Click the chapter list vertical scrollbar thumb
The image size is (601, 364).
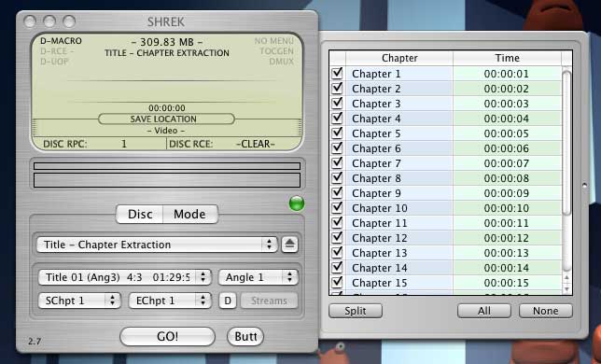tap(566, 143)
